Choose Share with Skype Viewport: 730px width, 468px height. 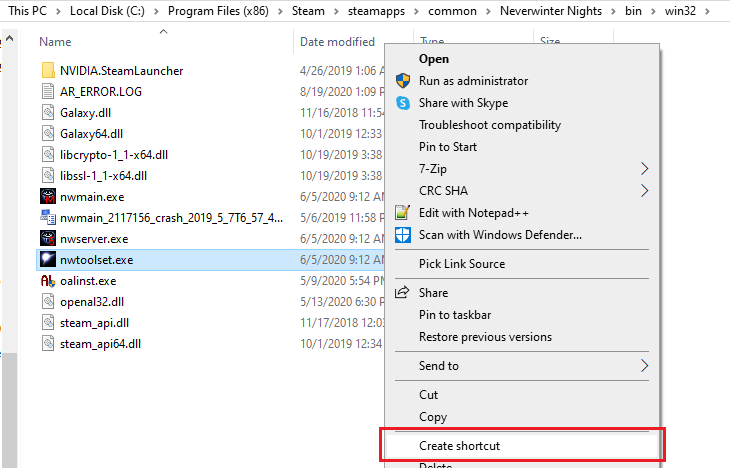463,102
